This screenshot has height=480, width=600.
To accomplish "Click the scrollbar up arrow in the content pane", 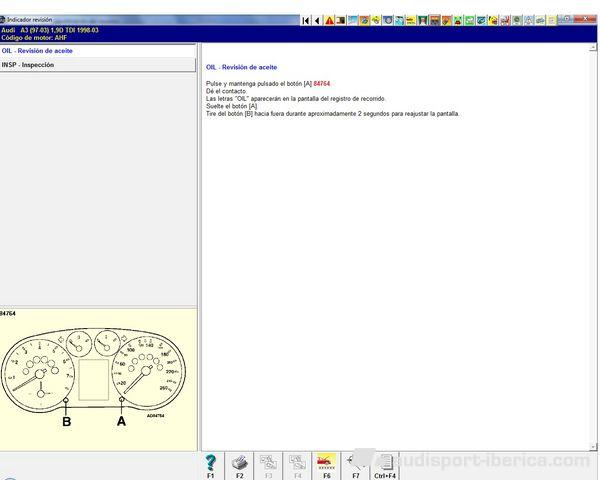I will [593, 48].
